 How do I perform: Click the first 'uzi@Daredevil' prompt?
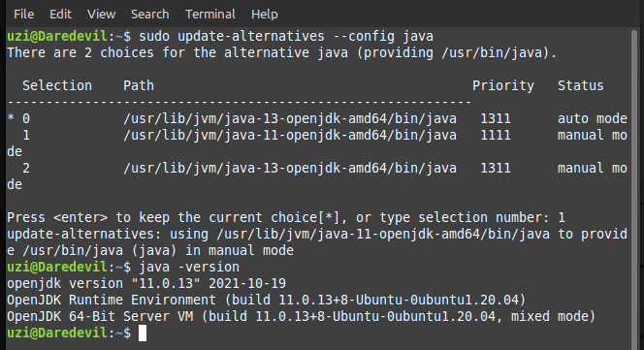(x=57, y=36)
